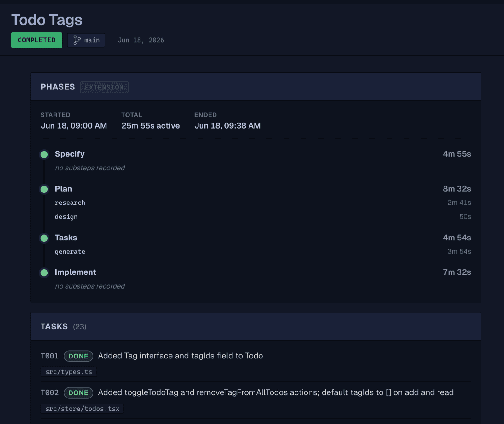Viewport: 504px width, 424px height.
Task: Click the ENDED label
Action: click(205, 115)
